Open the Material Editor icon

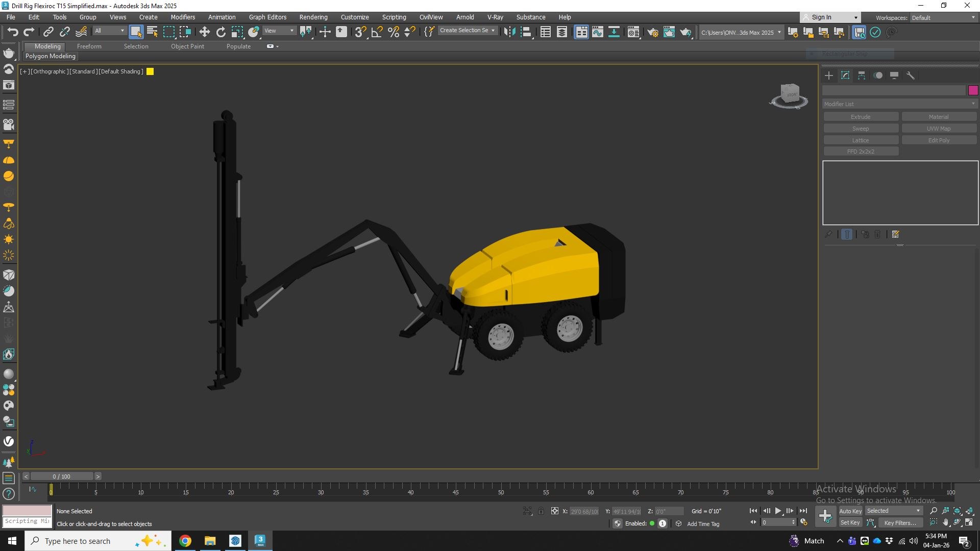[633, 32]
